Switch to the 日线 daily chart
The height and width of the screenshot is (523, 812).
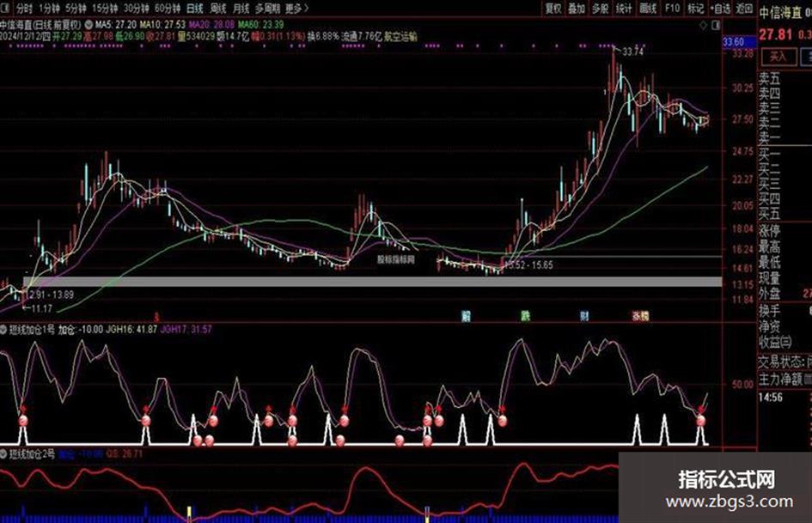click(195, 9)
